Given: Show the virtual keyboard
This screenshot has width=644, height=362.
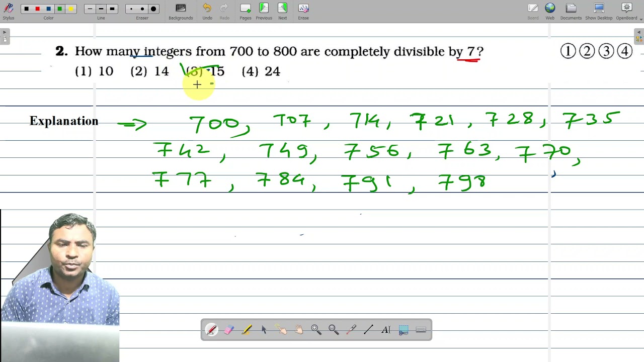Looking at the screenshot, I should (421, 330).
